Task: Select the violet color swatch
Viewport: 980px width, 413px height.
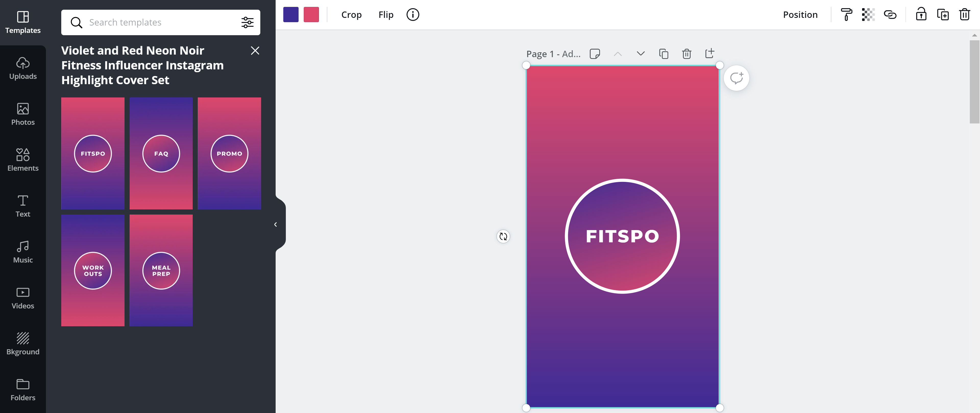Action: (291, 15)
